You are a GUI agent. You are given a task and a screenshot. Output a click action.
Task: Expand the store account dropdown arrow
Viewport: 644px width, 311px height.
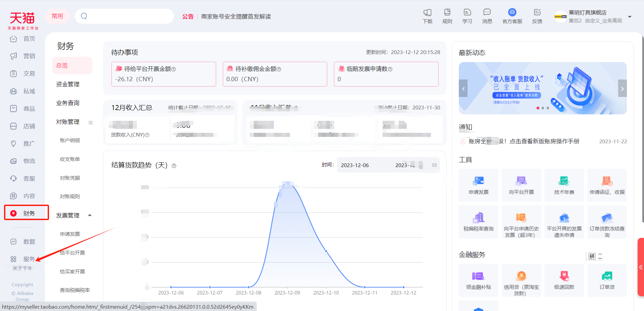coord(630,17)
